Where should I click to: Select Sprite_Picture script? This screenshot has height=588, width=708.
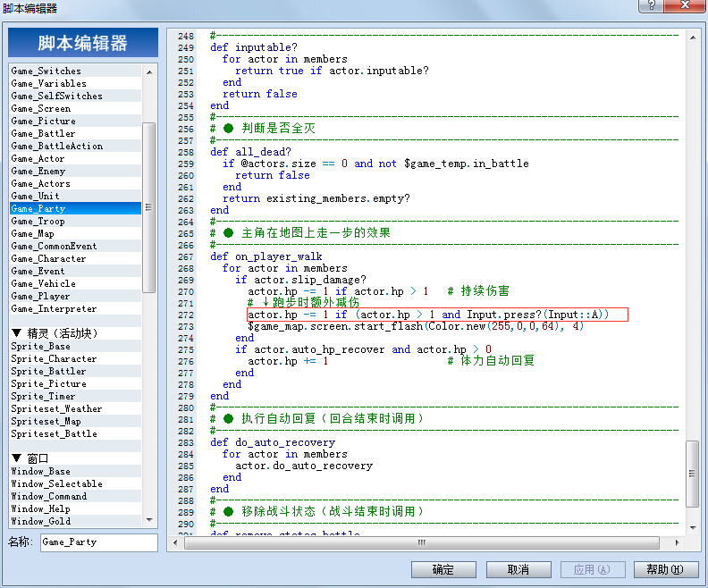[75, 383]
